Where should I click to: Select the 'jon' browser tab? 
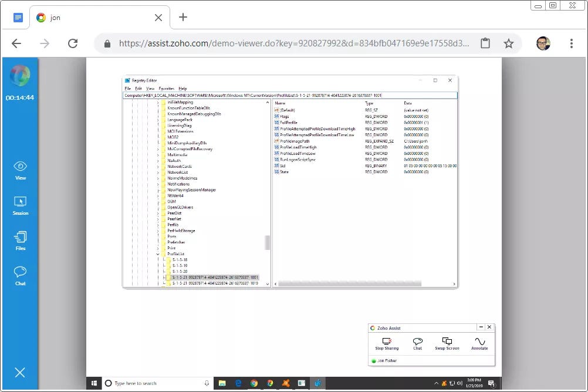click(100, 18)
